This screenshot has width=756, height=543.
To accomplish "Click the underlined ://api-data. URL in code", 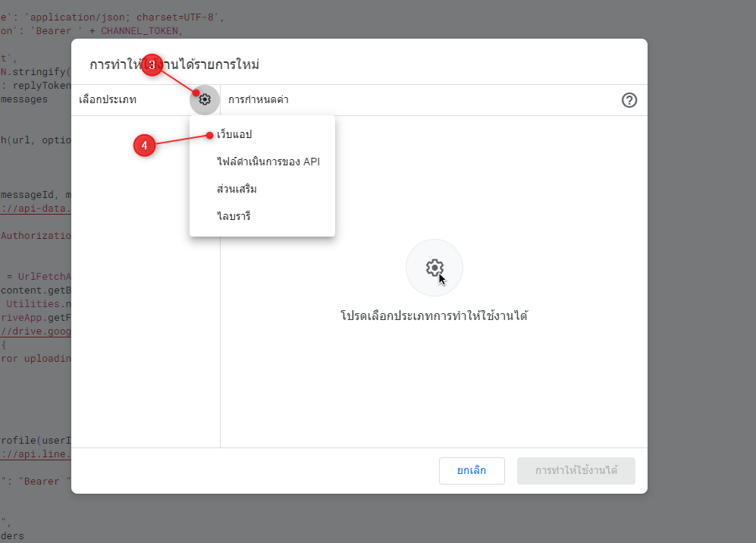I will click(x=36, y=209).
